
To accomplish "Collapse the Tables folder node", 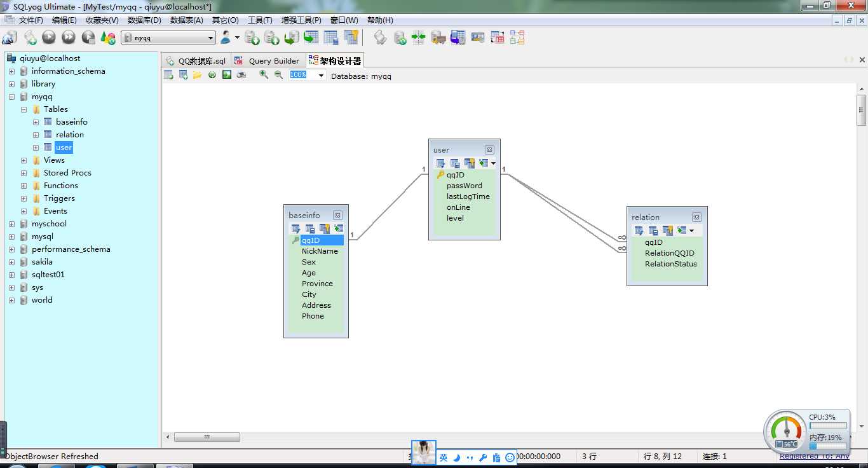I will tap(24, 109).
